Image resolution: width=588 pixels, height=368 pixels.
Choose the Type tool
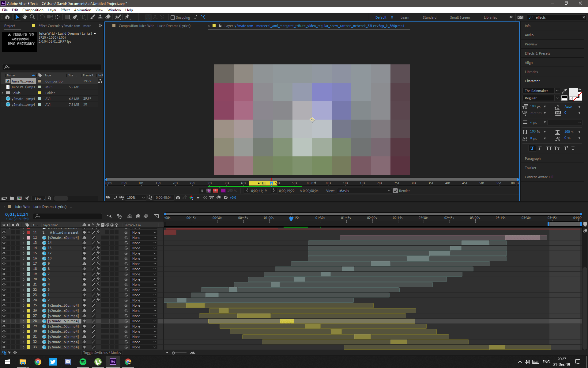coord(83,17)
